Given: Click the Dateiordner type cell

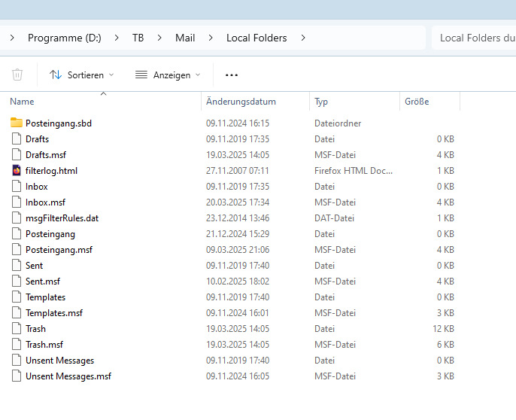Looking at the screenshot, I should click(x=338, y=123).
